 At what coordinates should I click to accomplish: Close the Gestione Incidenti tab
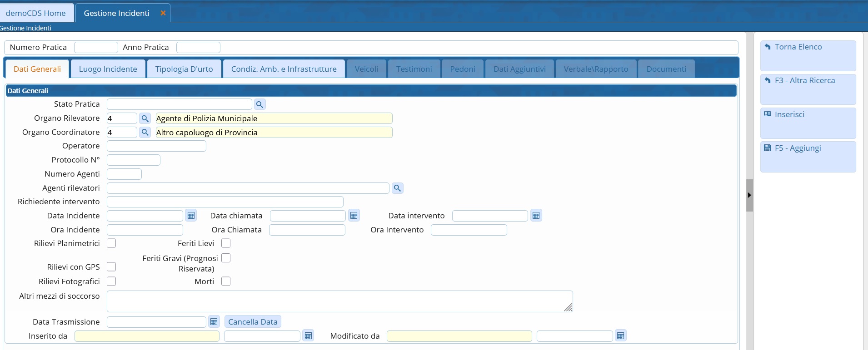[x=163, y=13]
